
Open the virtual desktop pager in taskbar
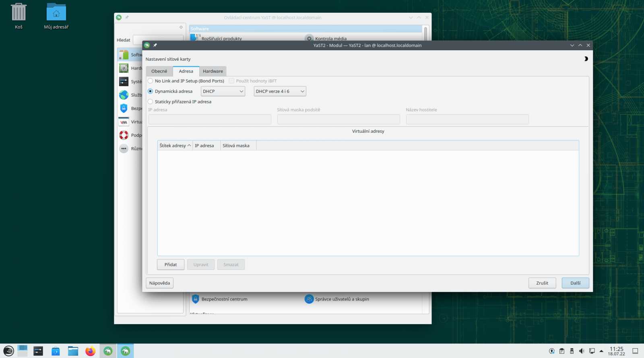pyautogui.click(x=23, y=351)
